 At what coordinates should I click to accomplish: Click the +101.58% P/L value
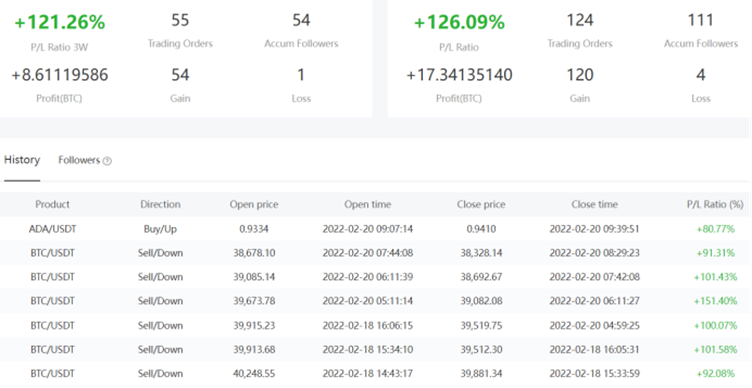715,349
